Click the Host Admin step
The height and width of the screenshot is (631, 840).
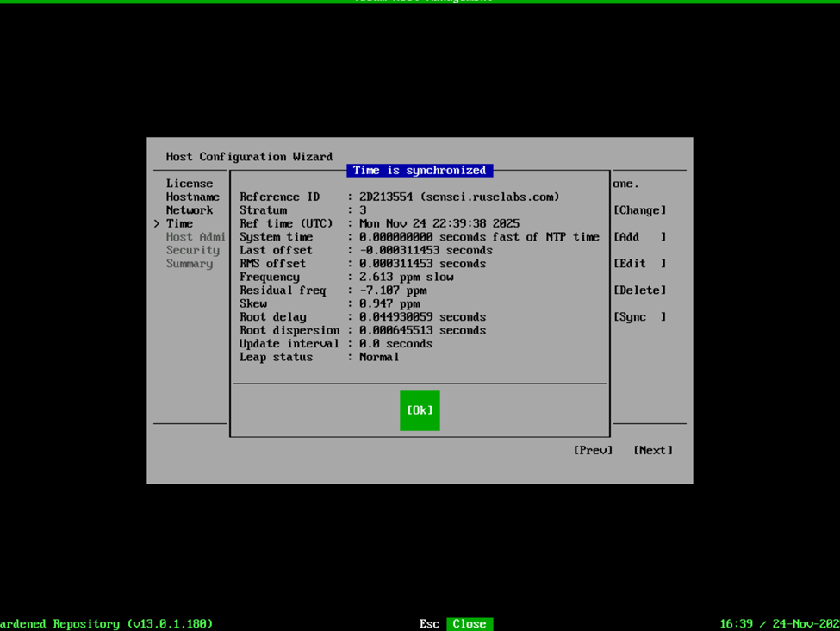point(196,237)
